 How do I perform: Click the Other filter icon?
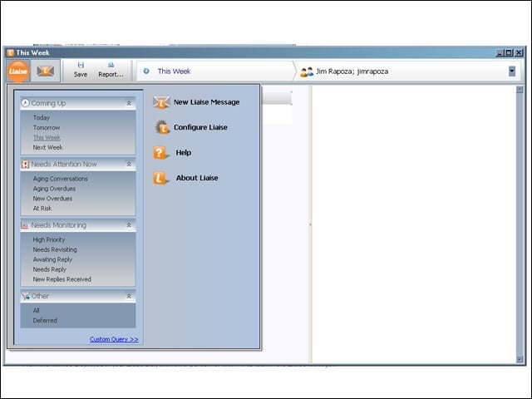26,296
